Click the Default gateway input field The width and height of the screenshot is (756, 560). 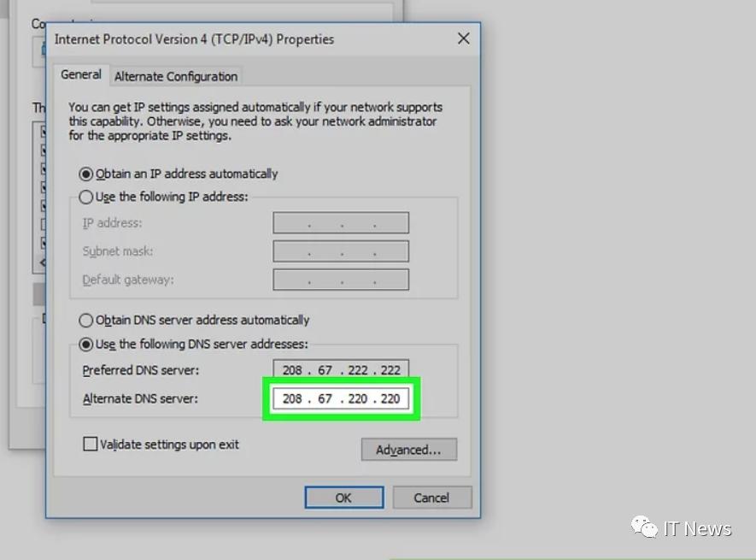pos(341,280)
